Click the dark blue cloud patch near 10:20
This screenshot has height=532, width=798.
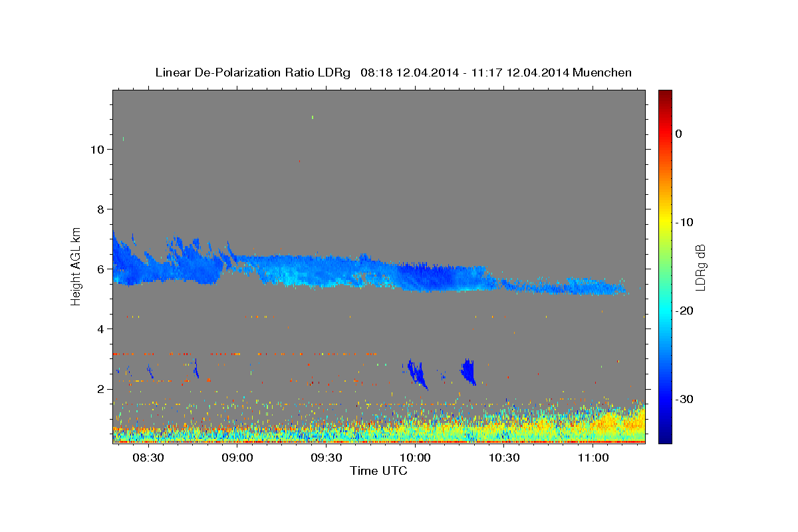(469, 371)
